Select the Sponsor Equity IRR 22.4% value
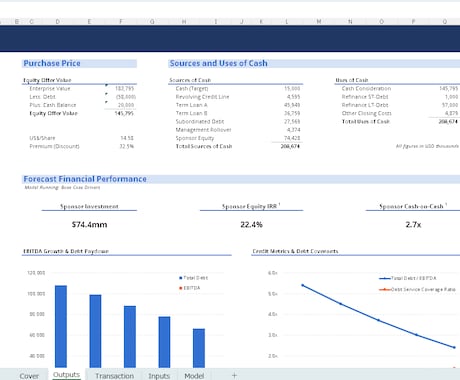Viewport: 460px width, 380px height. [x=251, y=225]
